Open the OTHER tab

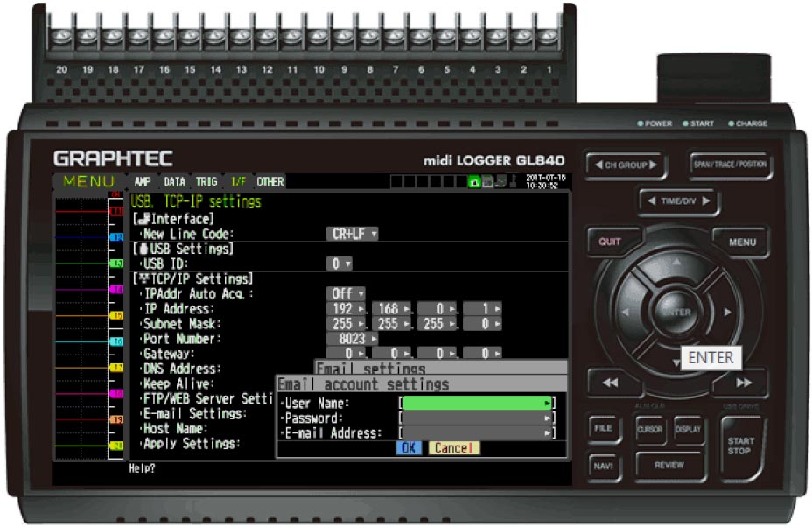click(269, 182)
